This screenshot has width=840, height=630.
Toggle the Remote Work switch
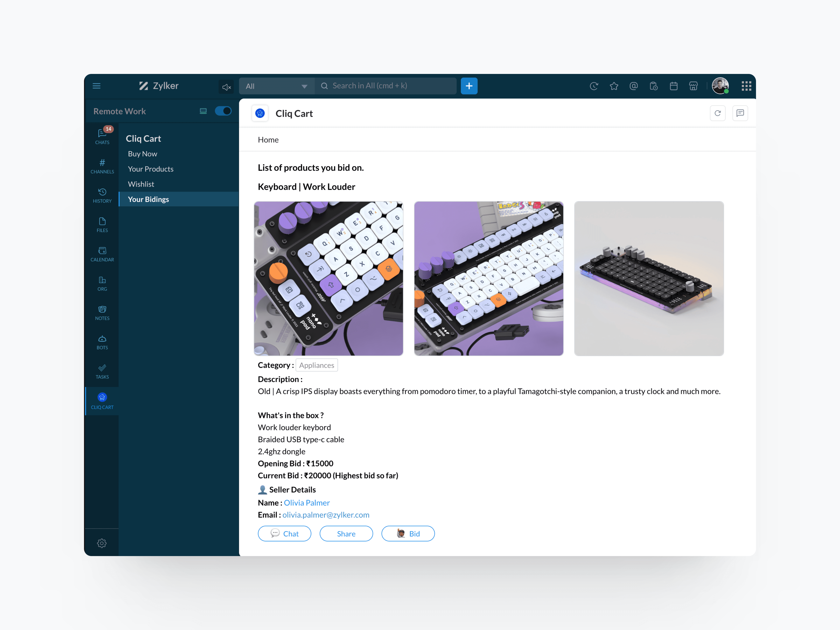tap(223, 111)
